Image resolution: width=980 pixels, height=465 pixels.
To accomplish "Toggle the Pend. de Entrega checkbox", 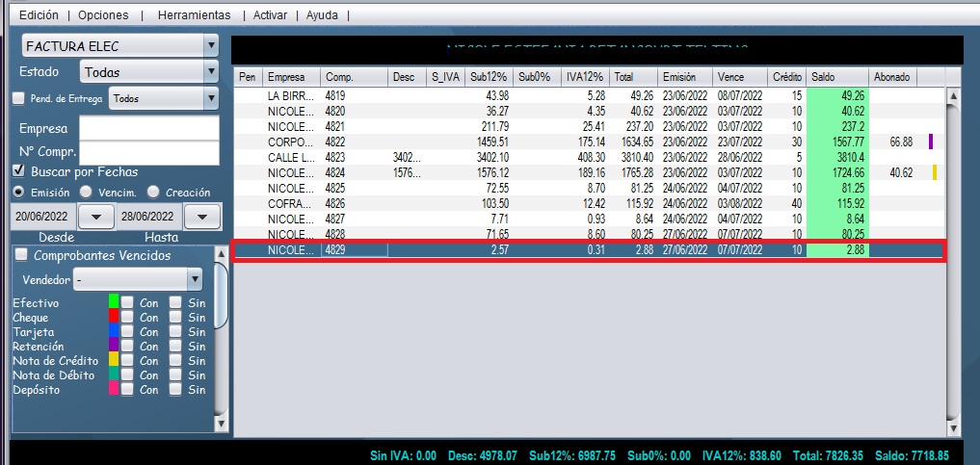I will click(x=18, y=98).
